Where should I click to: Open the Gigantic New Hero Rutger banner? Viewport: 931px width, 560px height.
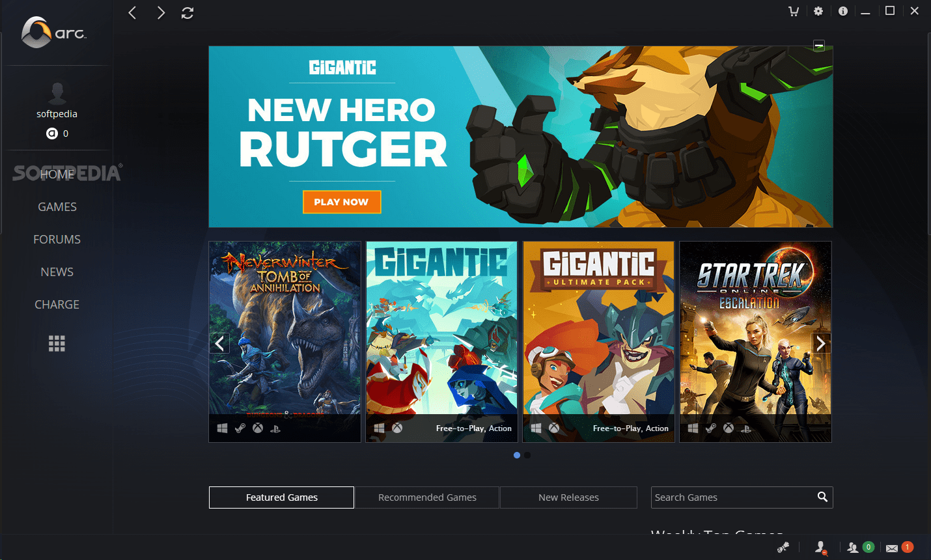(x=521, y=137)
